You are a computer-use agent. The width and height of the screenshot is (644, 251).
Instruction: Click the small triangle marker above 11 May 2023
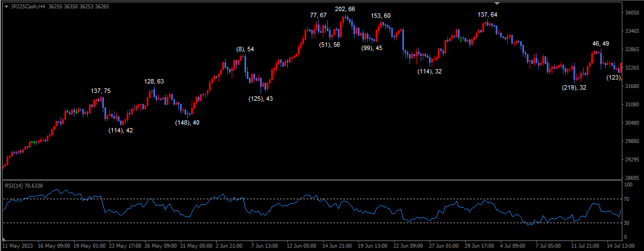pos(4,239)
